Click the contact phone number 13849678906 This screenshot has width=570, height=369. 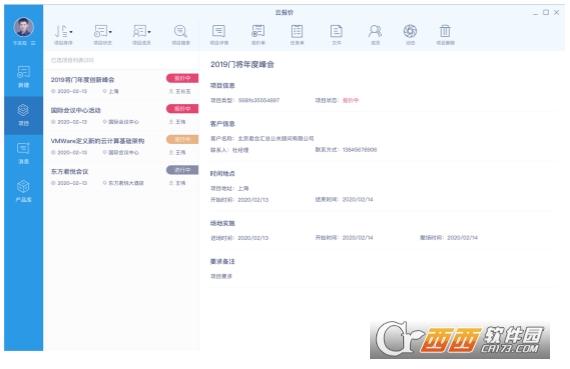[x=360, y=149]
